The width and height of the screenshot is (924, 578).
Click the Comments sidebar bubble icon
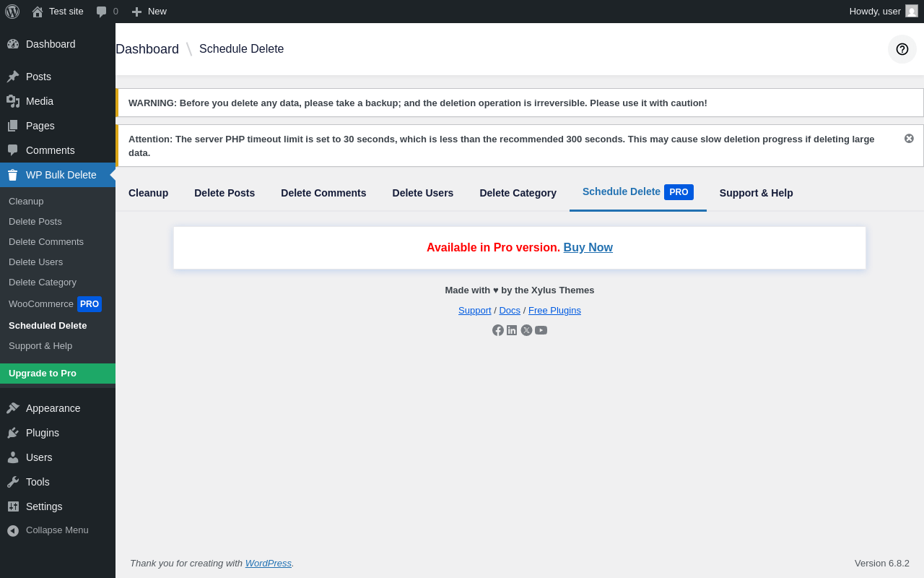click(13, 150)
